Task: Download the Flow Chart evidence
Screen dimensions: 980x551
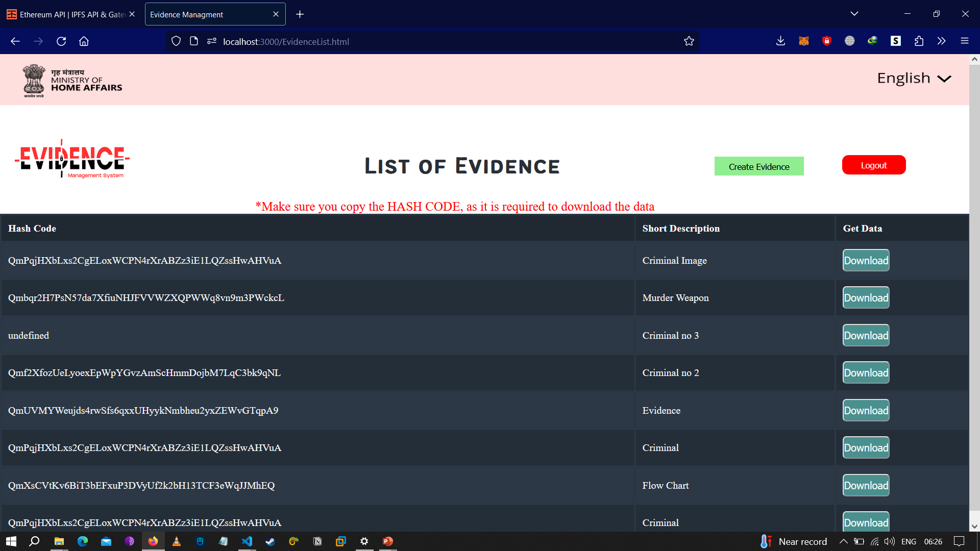Action: (865, 485)
